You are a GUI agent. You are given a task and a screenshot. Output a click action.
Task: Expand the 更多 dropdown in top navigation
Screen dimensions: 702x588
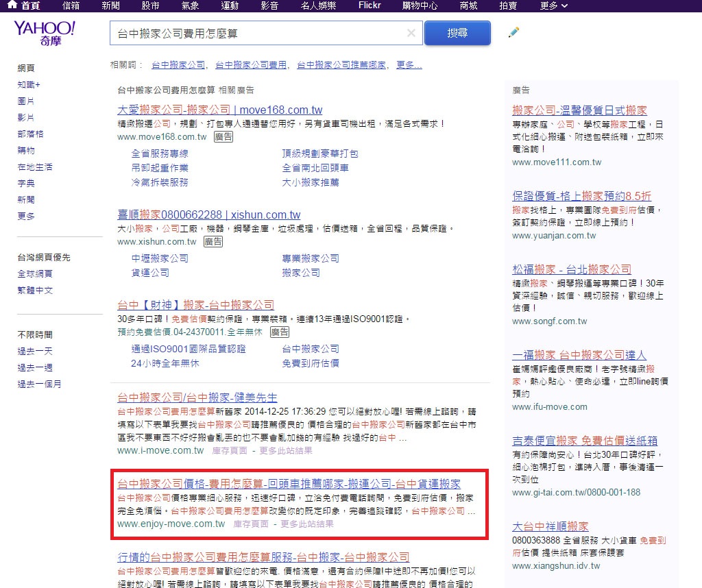[x=554, y=5]
